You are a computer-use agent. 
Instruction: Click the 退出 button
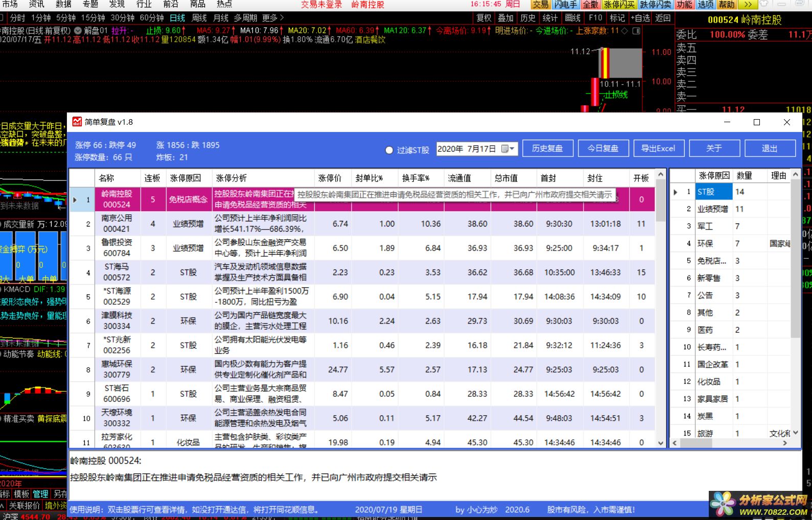pyautogui.click(x=770, y=148)
